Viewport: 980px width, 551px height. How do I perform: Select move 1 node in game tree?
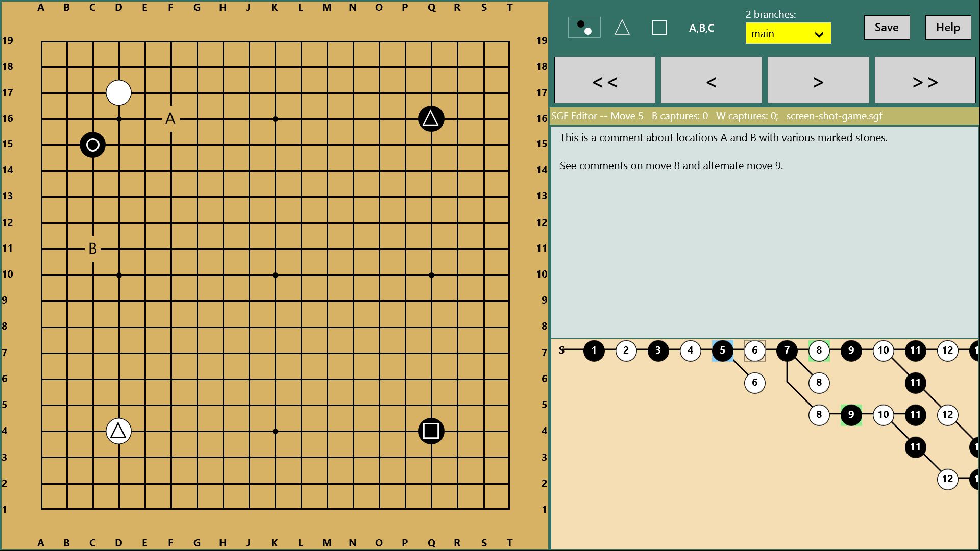594,350
